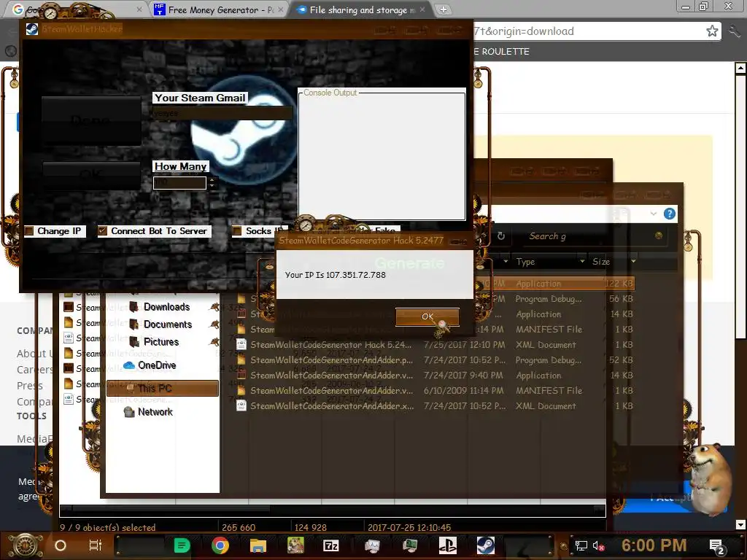Click inside the Console Output box
The width and height of the screenshot is (747, 560).
(382, 157)
